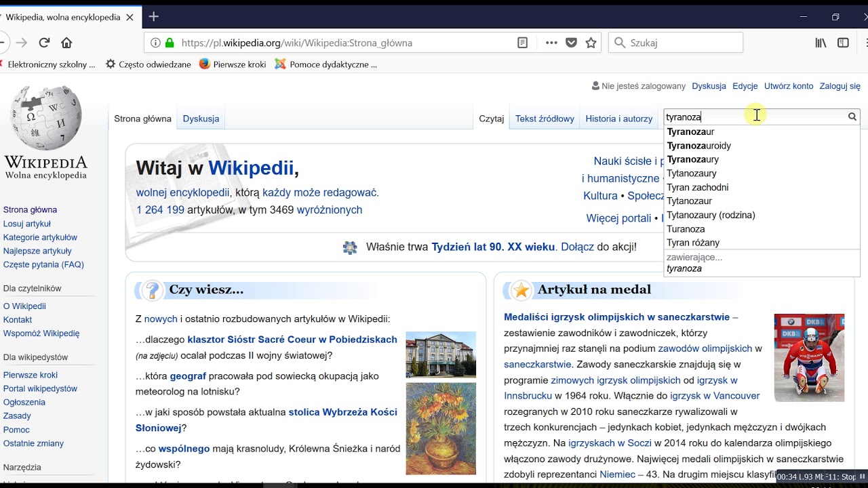Viewport: 868px width, 488px height.
Task: Click 1 264 199 article count link
Action: (160, 210)
